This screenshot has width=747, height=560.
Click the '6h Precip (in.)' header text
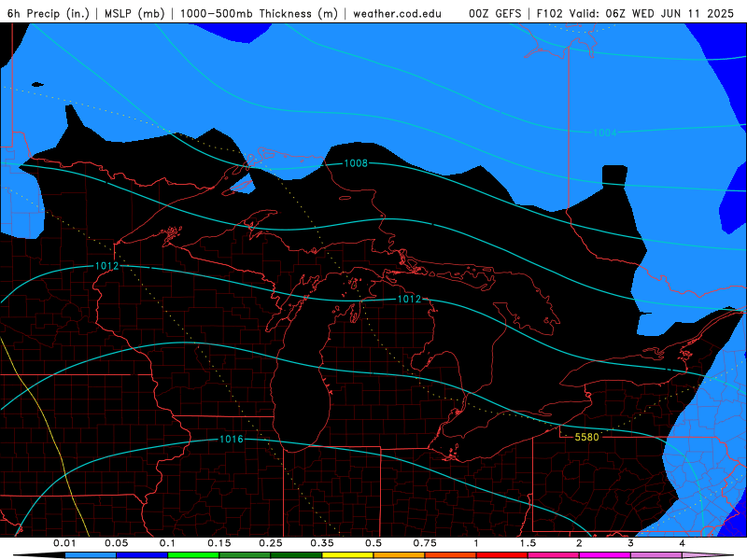49,13
